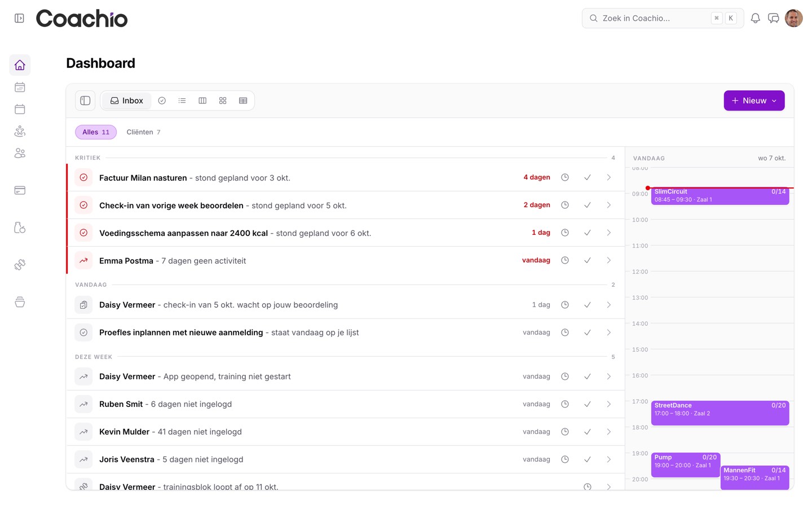Screen dimensions: 812x508
Task: Mark Kevin Mulder item as done
Action: coord(587,432)
